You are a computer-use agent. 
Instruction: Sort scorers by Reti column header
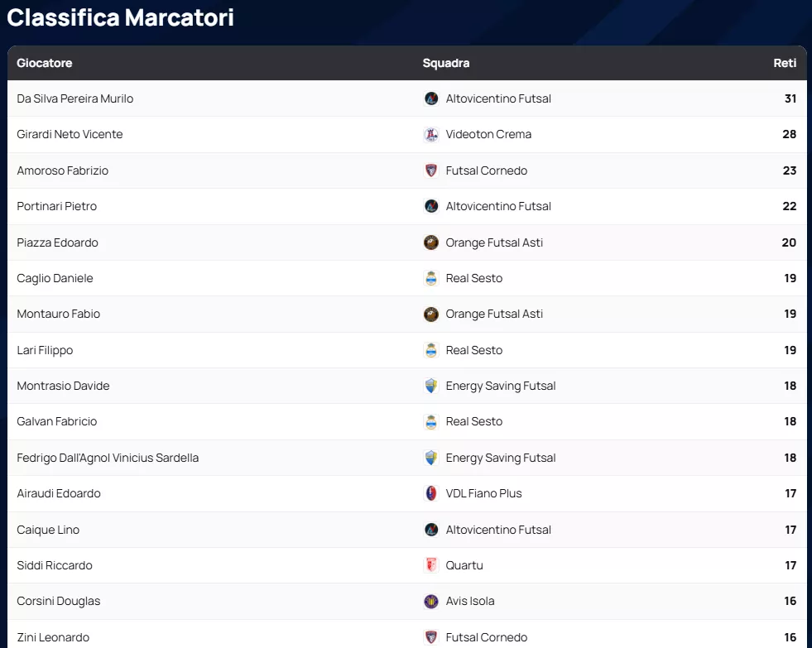click(785, 63)
